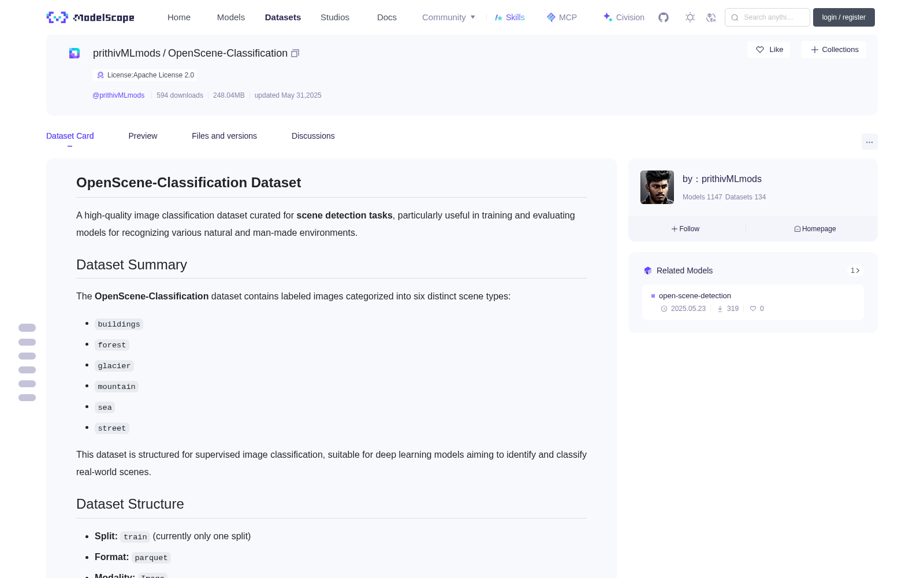Image resolution: width=924 pixels, height=578 pixels.
Task: Expand Related Models via the 1 chevron
Action: click(855, 271)
